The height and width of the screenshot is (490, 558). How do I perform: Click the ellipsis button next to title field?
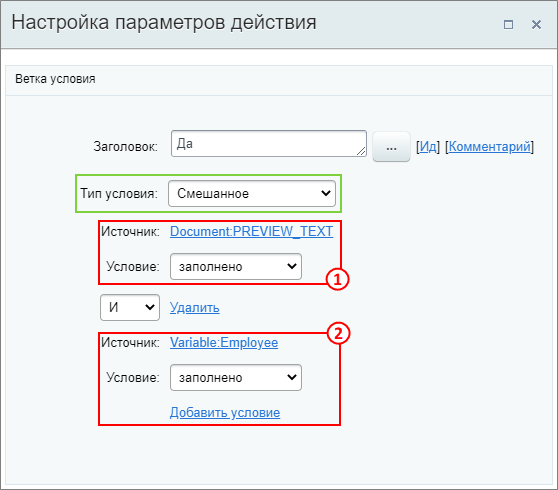[x=391, y=147]
